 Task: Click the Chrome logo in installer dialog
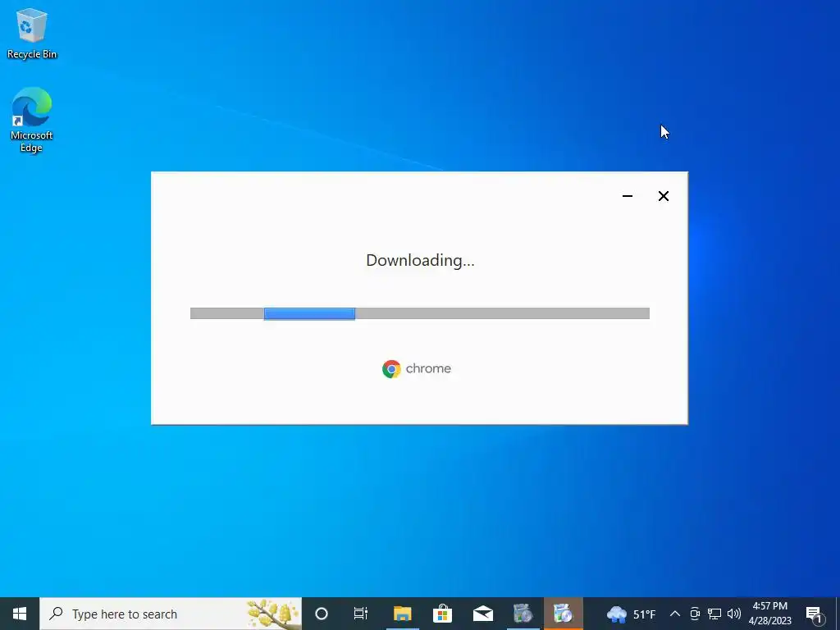pyautogui.click(x=391, y=369)
